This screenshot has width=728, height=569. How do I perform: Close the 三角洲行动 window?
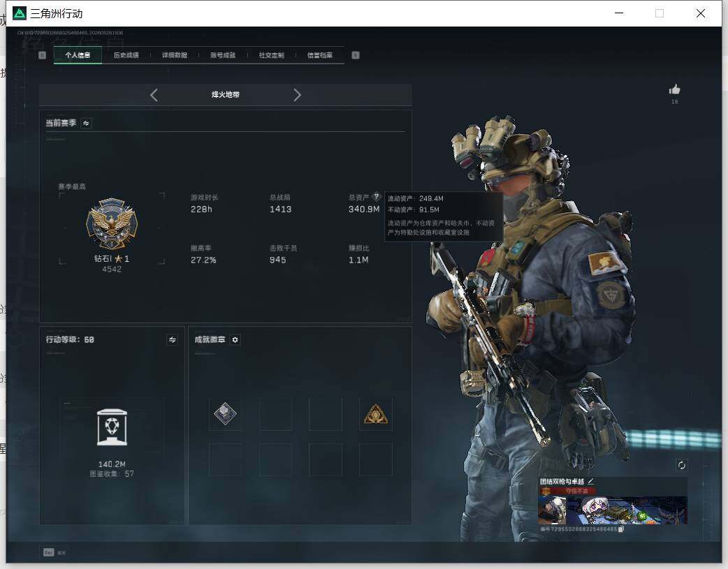(x=701, y=13)
